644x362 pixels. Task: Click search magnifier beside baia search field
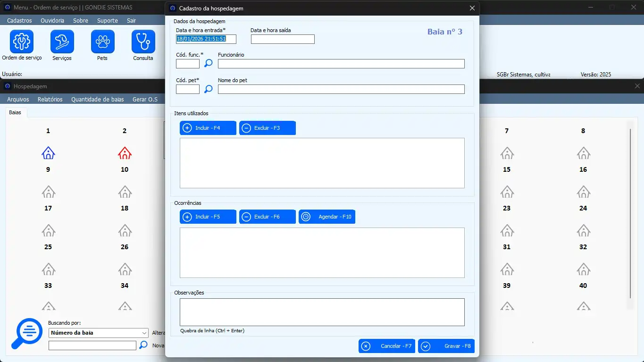pos(143,345)
